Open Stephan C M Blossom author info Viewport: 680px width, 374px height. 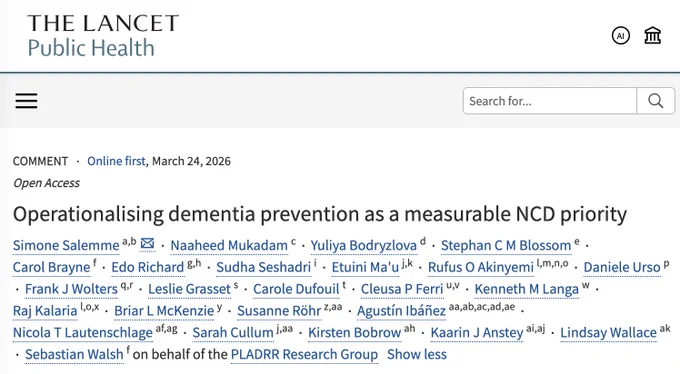(x=506, y=246)
